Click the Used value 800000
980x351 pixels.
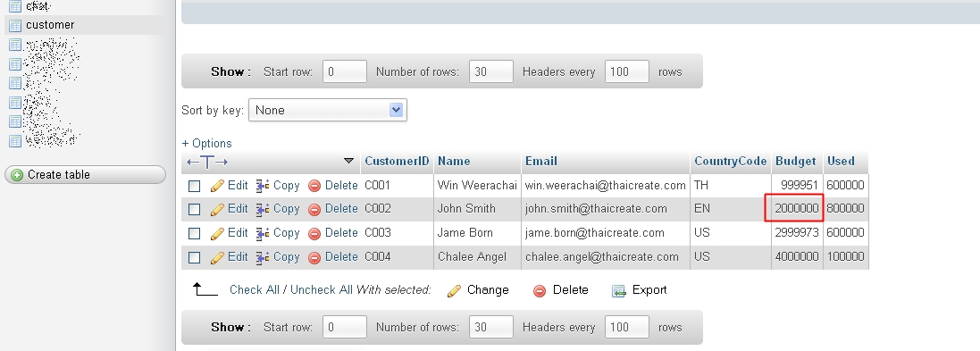845,209
